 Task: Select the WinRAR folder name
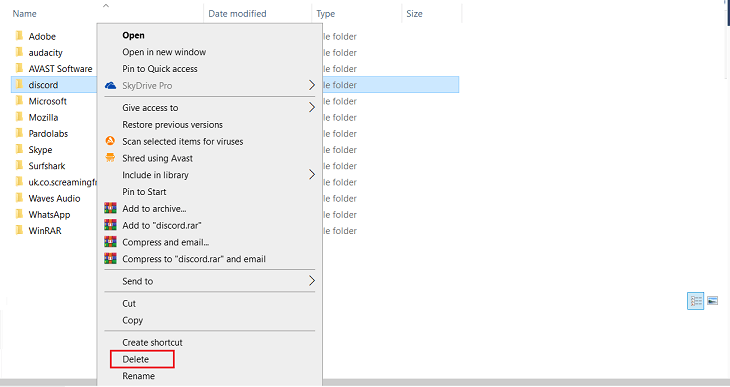coord(45,231)
